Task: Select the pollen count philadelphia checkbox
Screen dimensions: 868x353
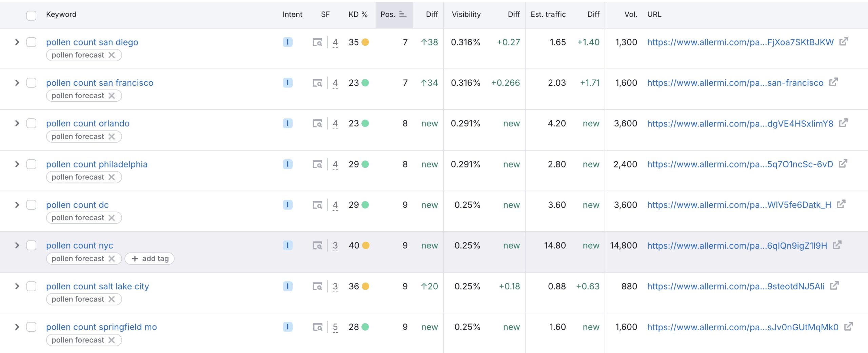Action: [x=31, y=164]
